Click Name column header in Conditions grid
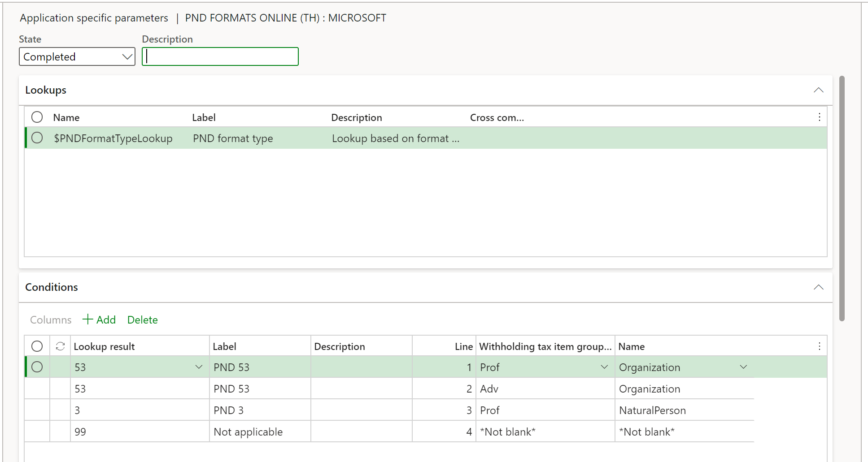 (x=631, y=346)
